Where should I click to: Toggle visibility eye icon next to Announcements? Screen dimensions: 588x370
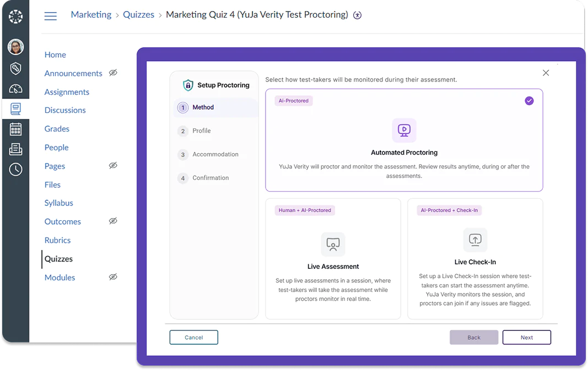(x=114, y=73)
